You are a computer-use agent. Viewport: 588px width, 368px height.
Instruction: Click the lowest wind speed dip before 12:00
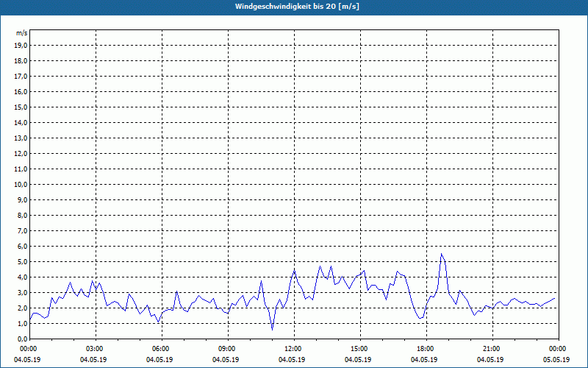(272, 330)
